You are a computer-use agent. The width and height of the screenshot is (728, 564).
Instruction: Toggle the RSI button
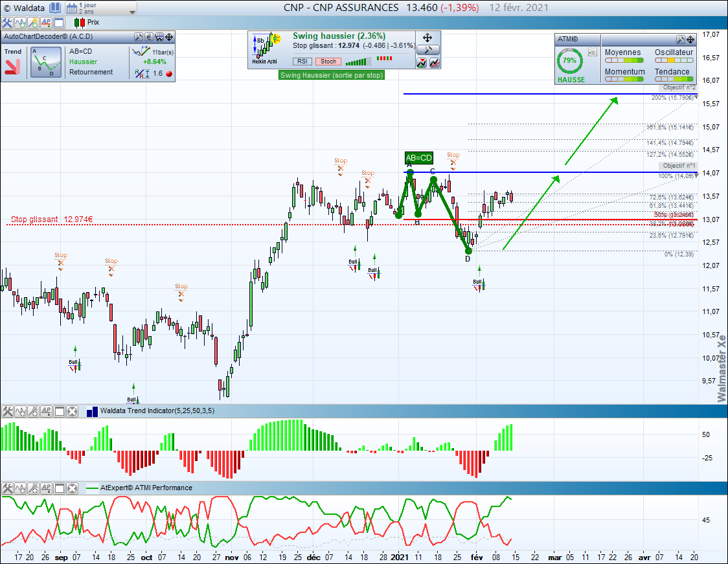coord(302,62)
